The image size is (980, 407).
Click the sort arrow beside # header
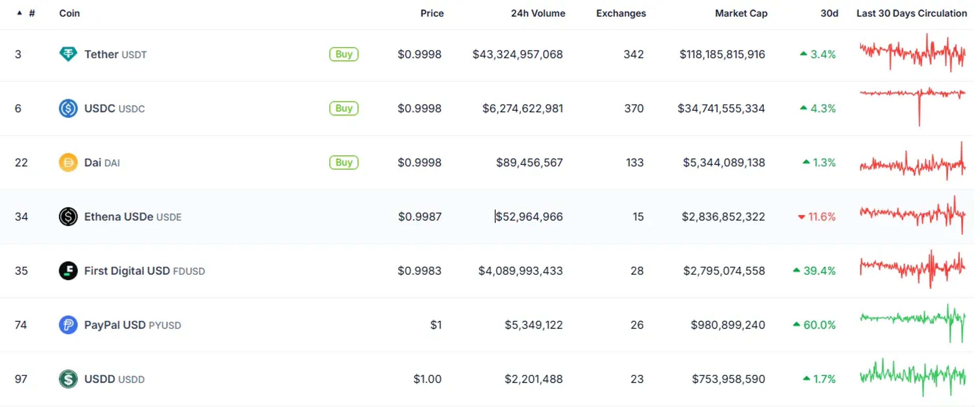pos(19,13)
